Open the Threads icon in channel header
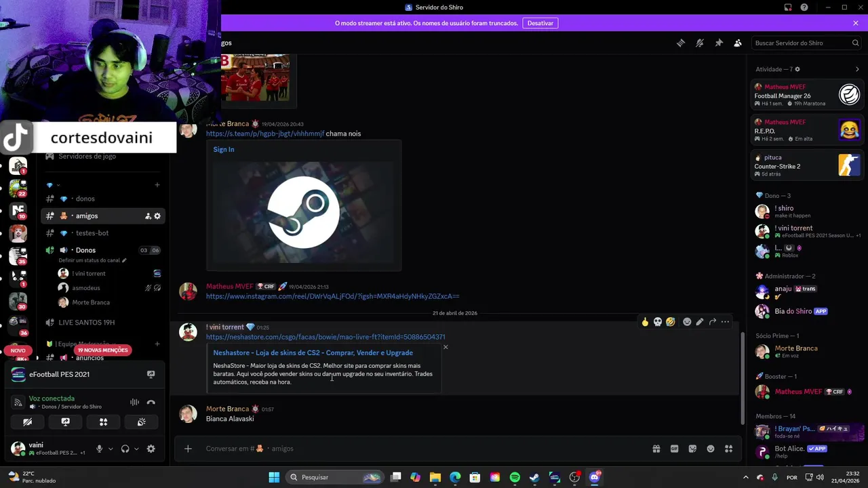 pos(681,43)
